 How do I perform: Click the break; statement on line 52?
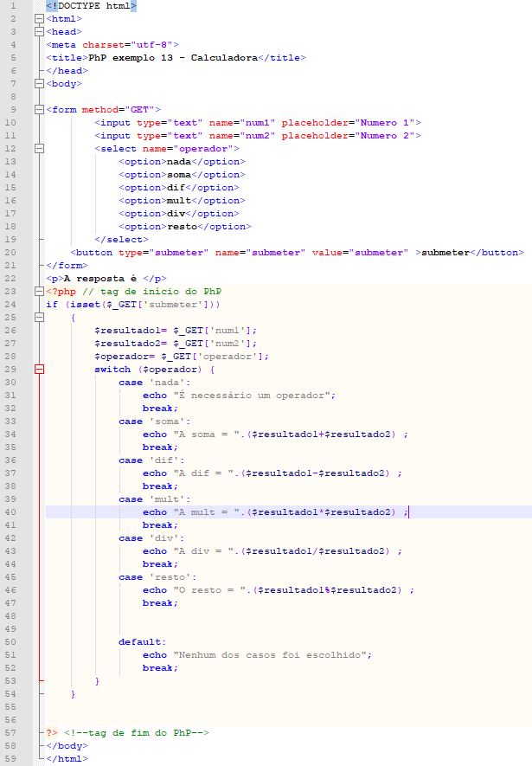(160, 668)
